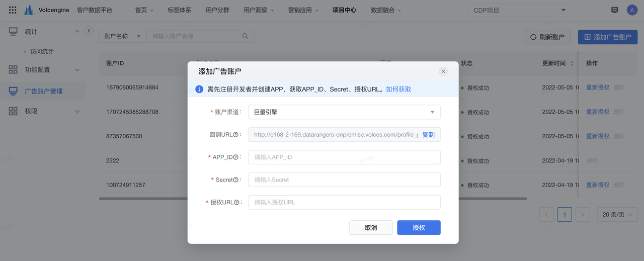Image resolution: width=644 pixels, height=261 pixels.
Task: Click the horizontal table scrollbar
Action: pos(312,199)
